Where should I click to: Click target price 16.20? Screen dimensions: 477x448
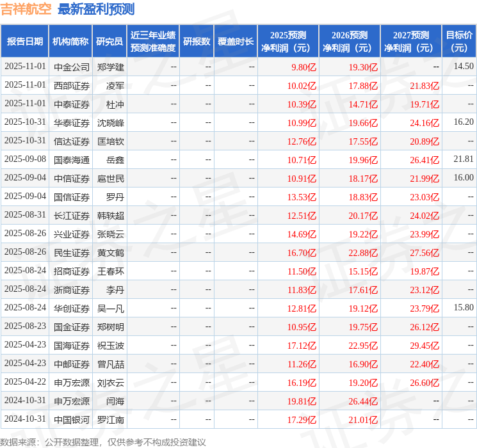pyautogui.click(x=464, y=122)
